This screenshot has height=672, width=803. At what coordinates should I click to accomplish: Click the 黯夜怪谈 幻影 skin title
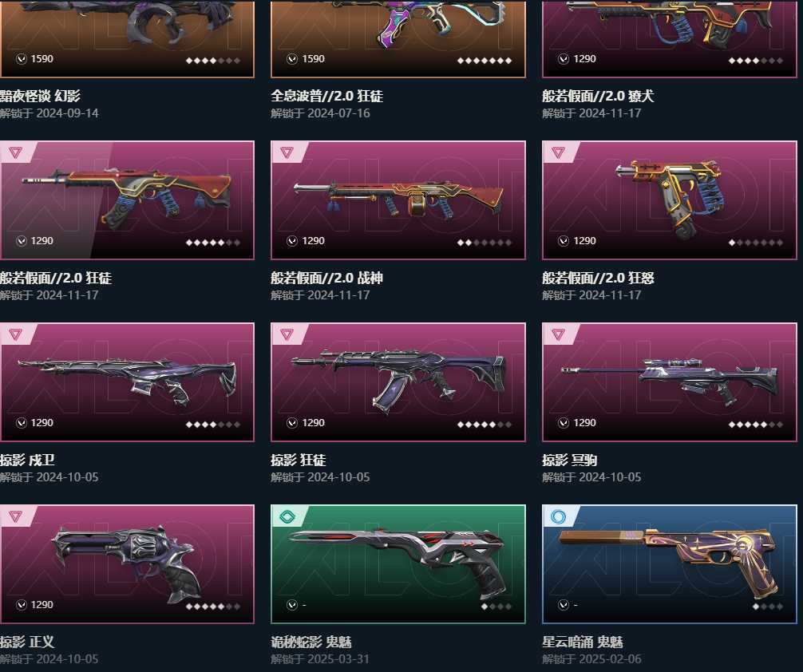pos(40,96)
